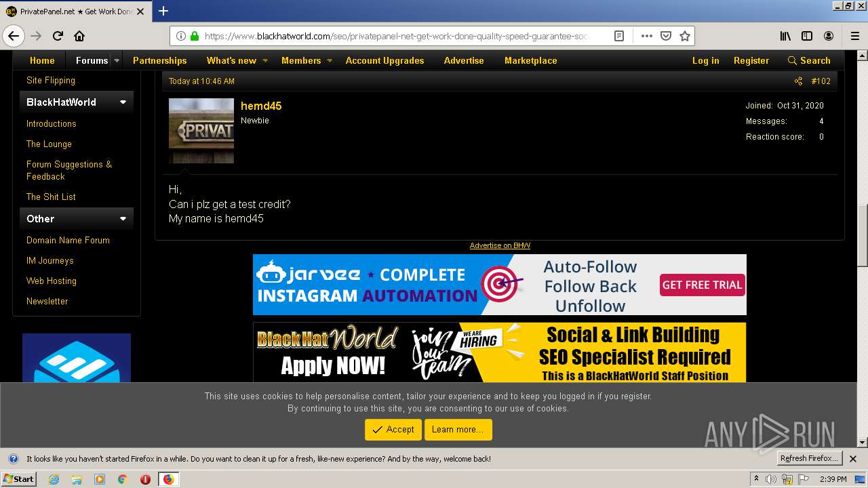Open a new tab with the plus button
This screenshot has width=868, height=488.
tap(163, 11)
